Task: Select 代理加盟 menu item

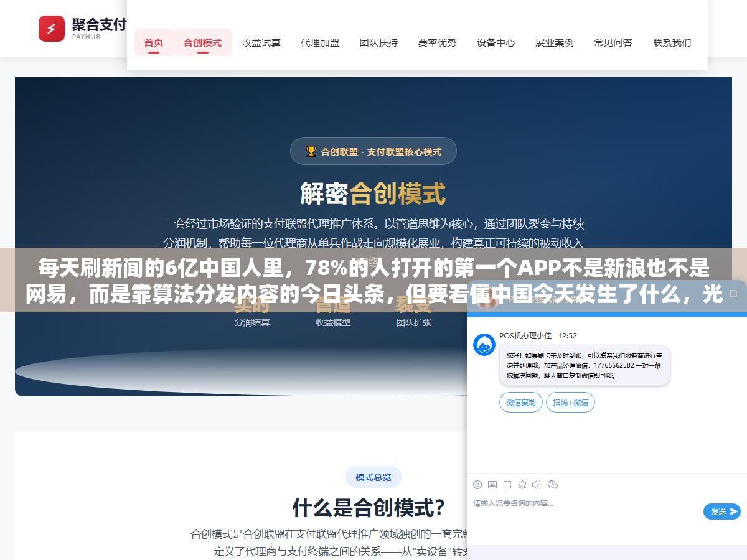Action: coord(320,42)
